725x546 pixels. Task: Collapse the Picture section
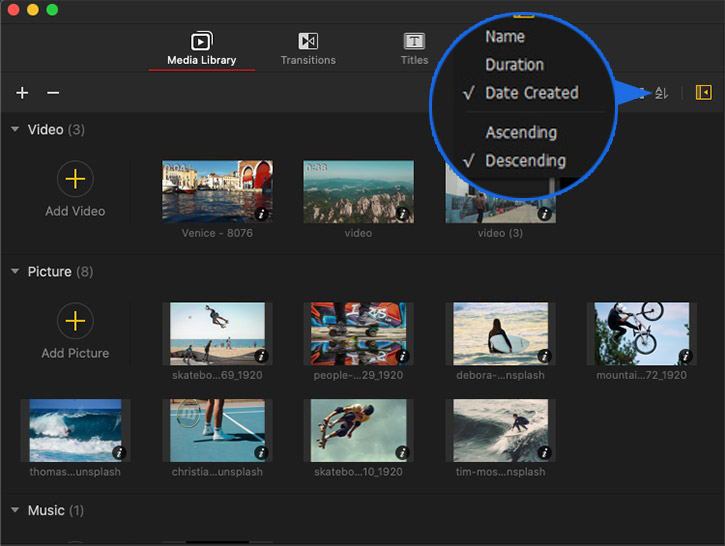pyautogui.click(x=15, y=272)
